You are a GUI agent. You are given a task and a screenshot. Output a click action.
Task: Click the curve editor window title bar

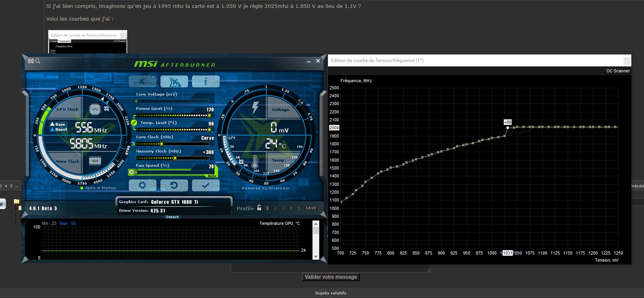[x=479, y=60]
